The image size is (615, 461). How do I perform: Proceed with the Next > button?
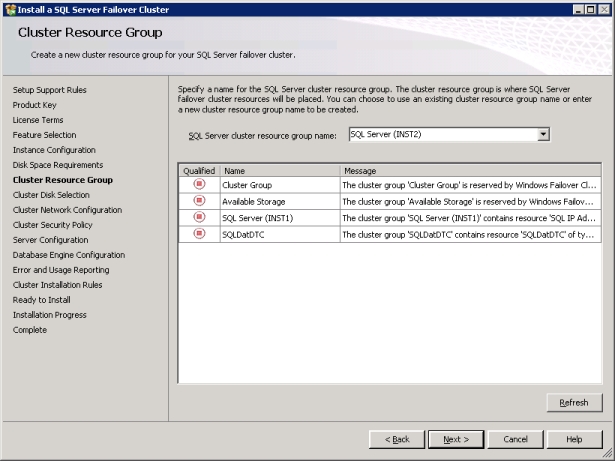pos(456,439)
